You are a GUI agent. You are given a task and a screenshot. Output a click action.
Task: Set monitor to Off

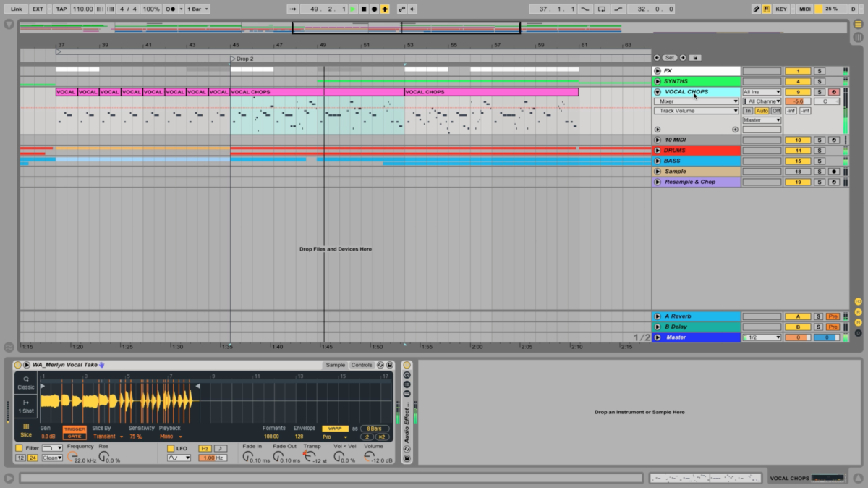pos(775,111)
